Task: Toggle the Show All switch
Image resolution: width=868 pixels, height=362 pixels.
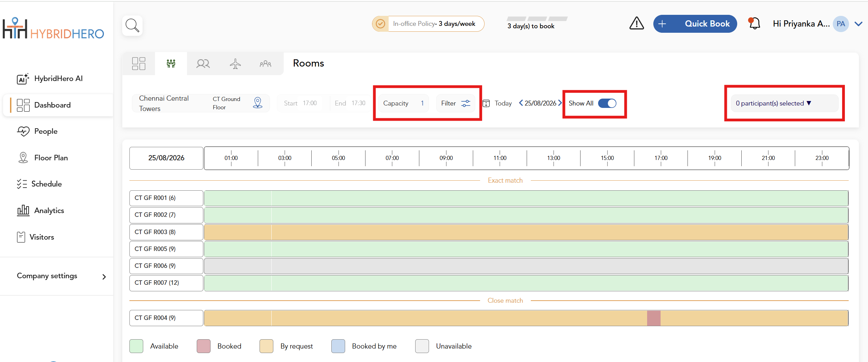Action: pyautogui.click(x=607, y=103)
